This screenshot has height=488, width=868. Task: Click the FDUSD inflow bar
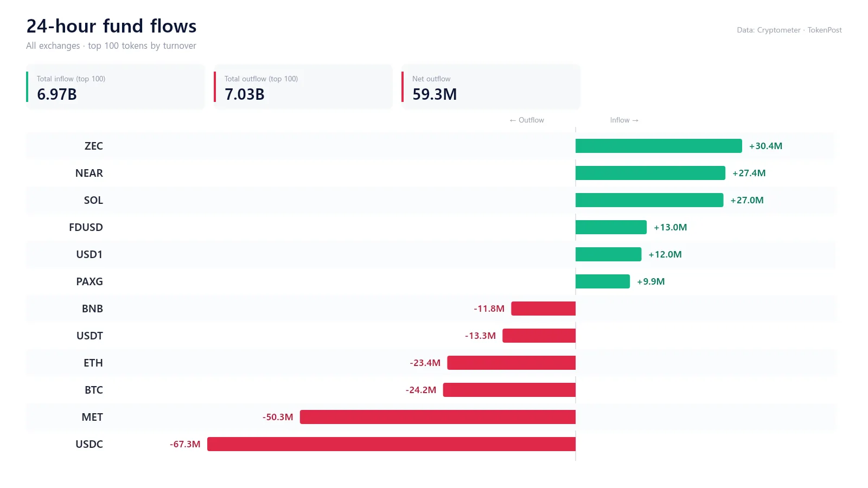tap(611, 227)
